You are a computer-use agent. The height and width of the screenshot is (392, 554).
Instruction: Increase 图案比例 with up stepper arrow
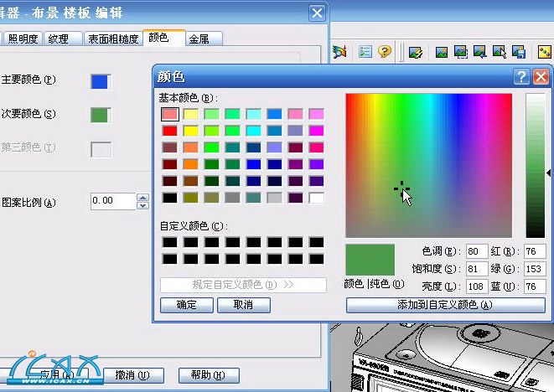142,198
